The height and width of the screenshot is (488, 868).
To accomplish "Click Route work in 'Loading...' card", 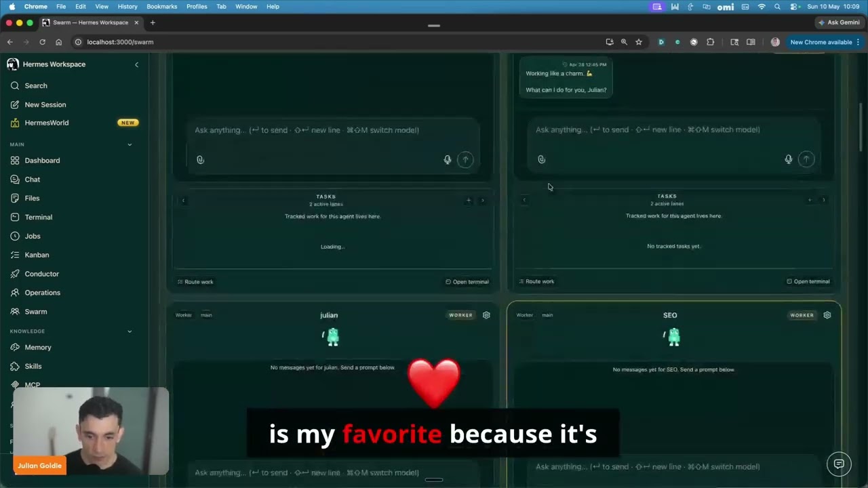I will click(x=195, y=282).
